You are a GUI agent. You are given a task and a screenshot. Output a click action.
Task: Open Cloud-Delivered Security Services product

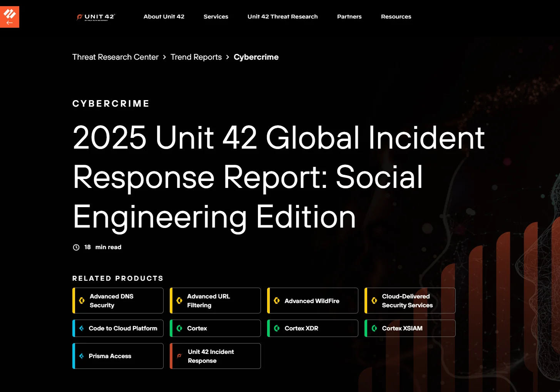[x=410, y=301]
